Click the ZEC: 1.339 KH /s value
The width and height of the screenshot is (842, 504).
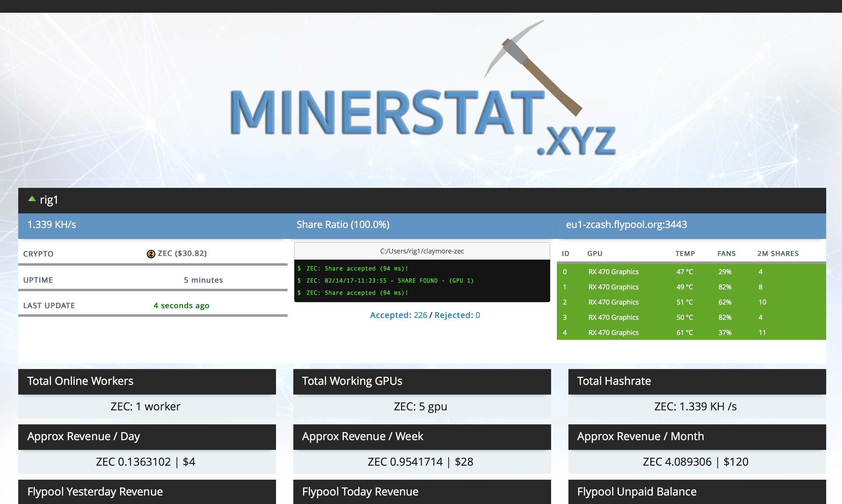pyautogui.click(x=695, y=406)
